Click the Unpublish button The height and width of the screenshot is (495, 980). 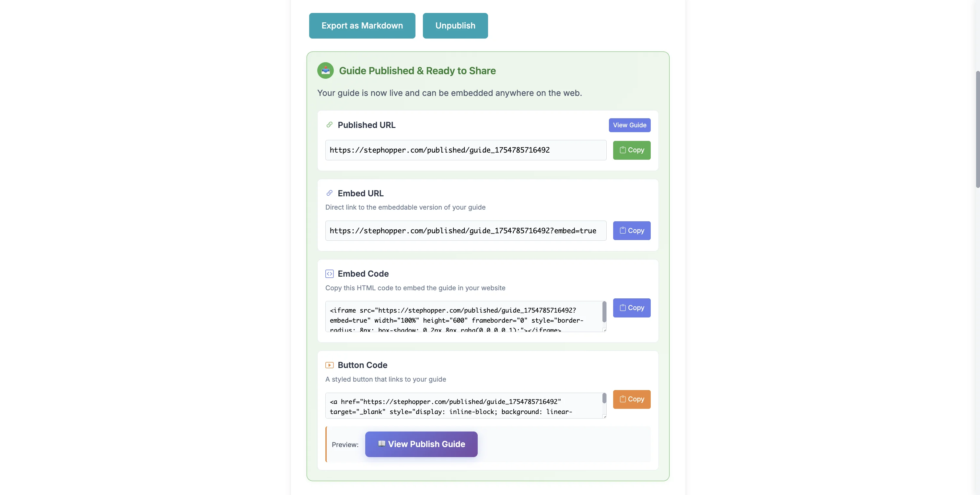tap(455, 26)
